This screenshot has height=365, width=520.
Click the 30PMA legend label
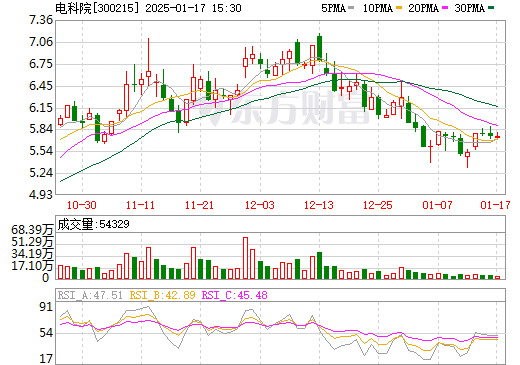point(469,8)
